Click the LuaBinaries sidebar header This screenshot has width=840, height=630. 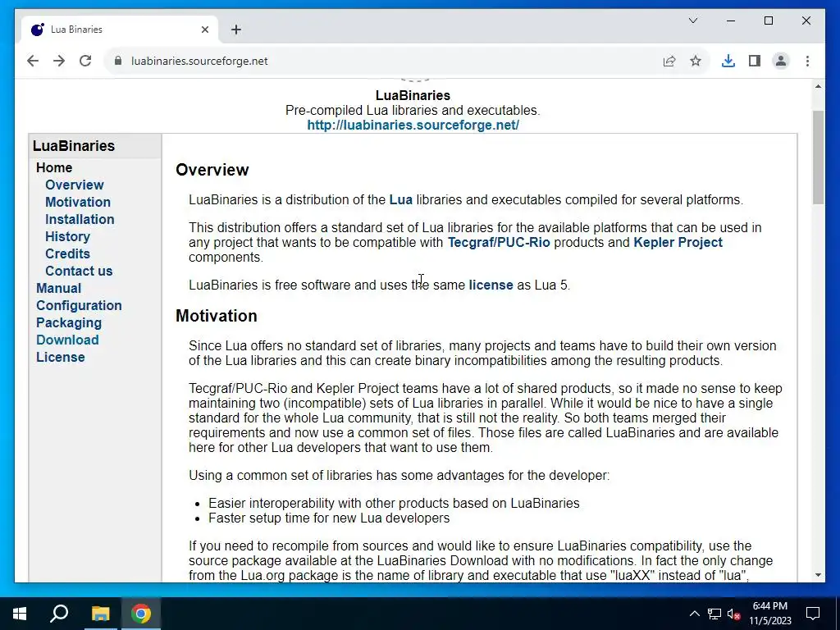(74, 146)
